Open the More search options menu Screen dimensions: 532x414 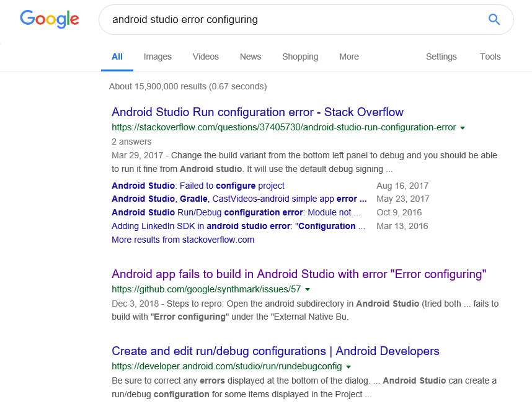tap(349, 56)
